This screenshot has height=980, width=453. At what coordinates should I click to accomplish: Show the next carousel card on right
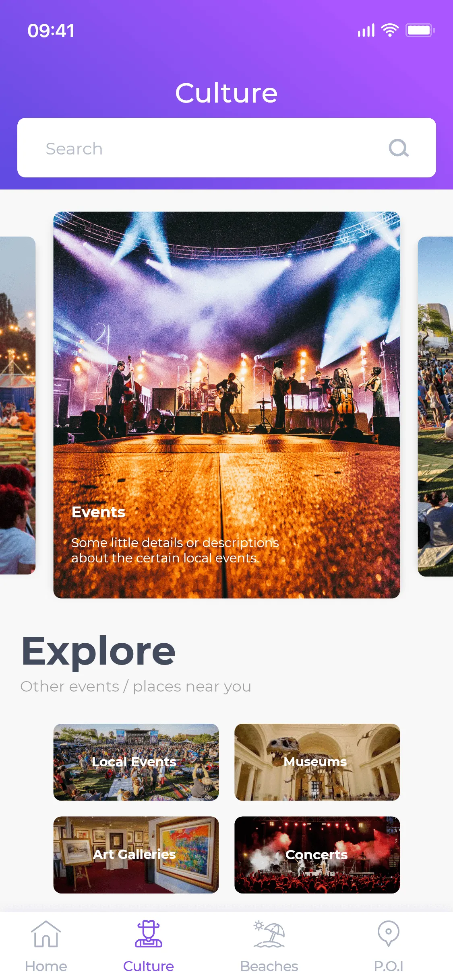435,406
